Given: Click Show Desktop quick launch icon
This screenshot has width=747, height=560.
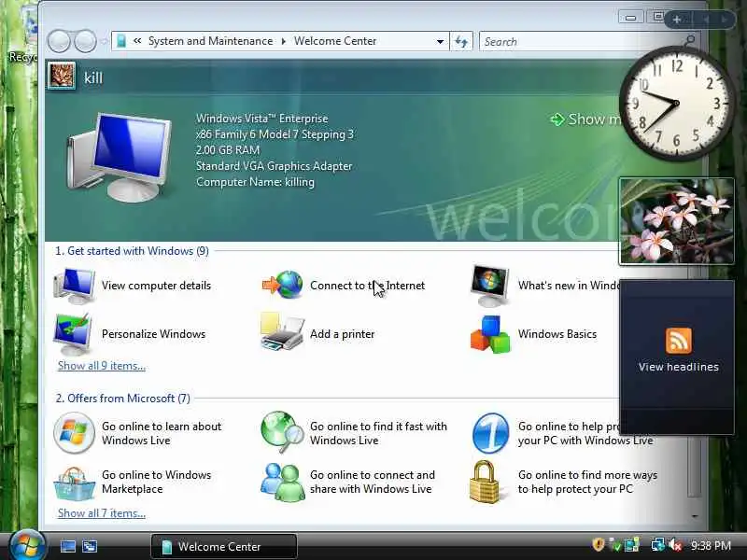Looking at the screenshot, I should tap(67, 546).
